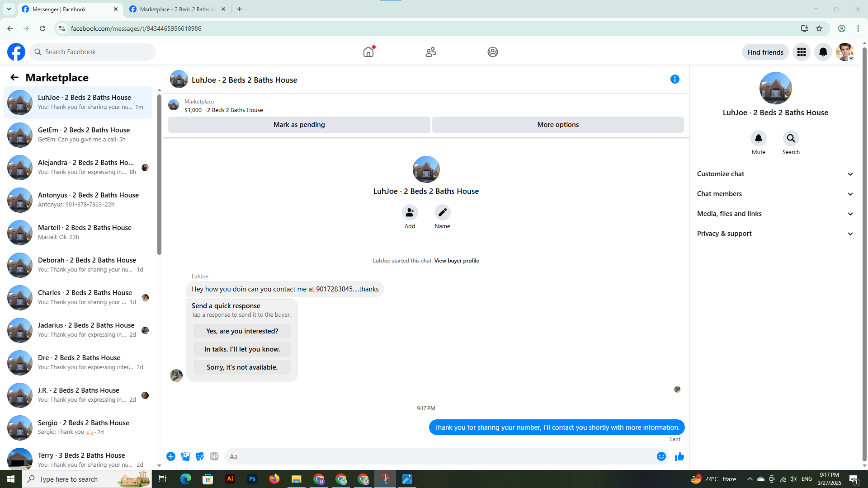Click the Windows taskbar search box
Image resolution: width=868 pixels, height=488 pixels.
(87, 479)
